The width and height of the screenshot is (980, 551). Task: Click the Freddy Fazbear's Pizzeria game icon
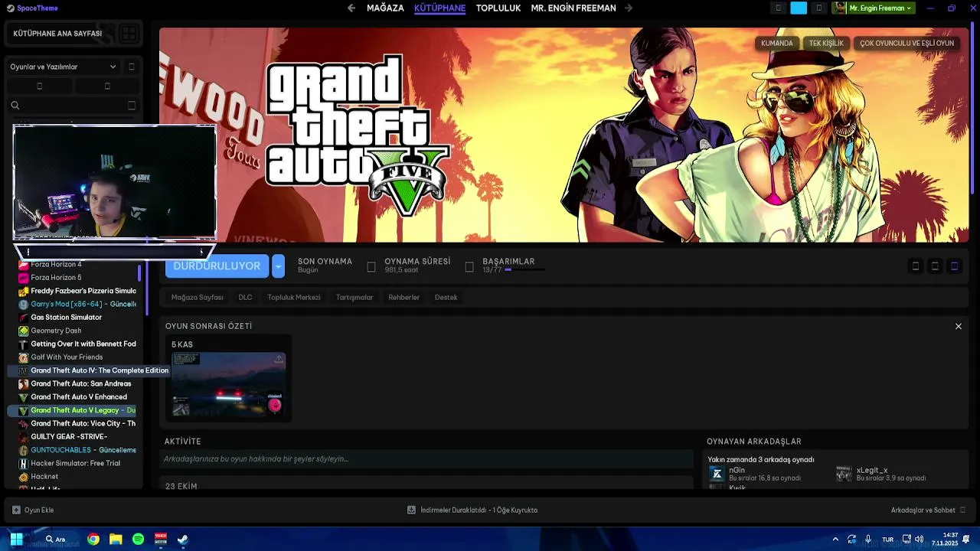click(x=24, y=291)
